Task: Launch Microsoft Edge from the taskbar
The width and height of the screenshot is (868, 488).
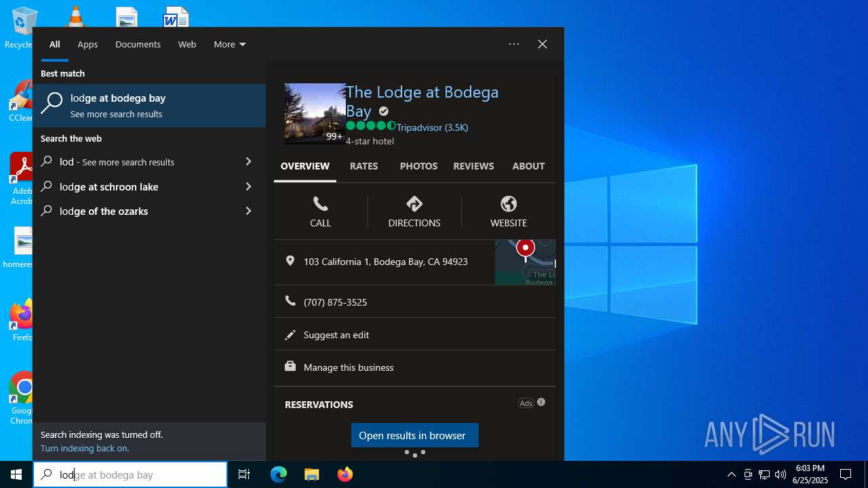Action: 279,474
